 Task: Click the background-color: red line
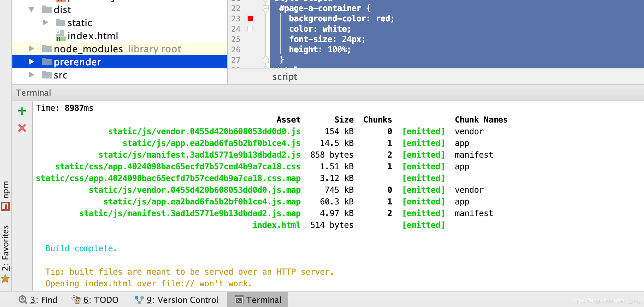(341, 19)
